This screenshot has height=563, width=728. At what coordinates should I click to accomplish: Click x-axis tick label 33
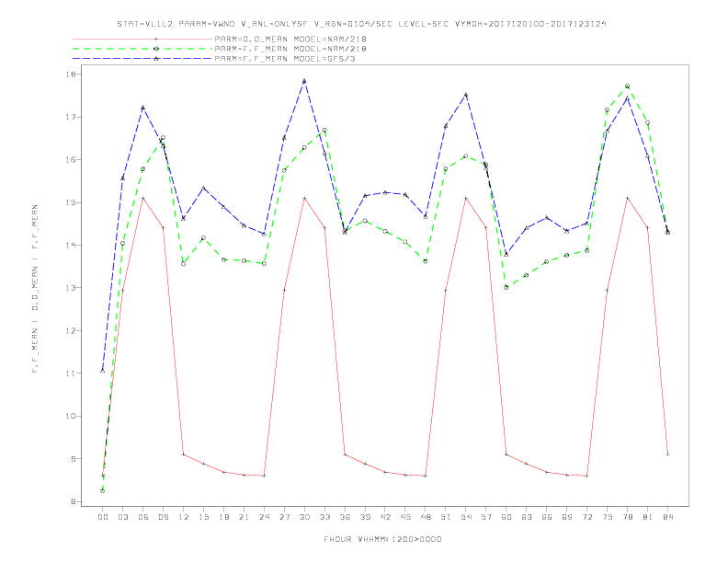tap(324, 517)
